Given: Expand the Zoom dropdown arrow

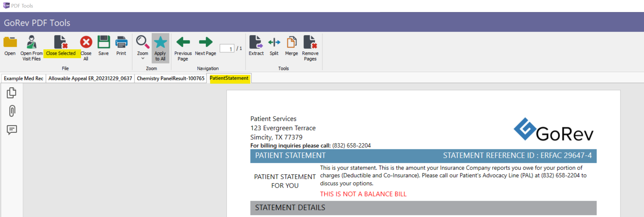Looking at the screenshot, I should point(143,59).
